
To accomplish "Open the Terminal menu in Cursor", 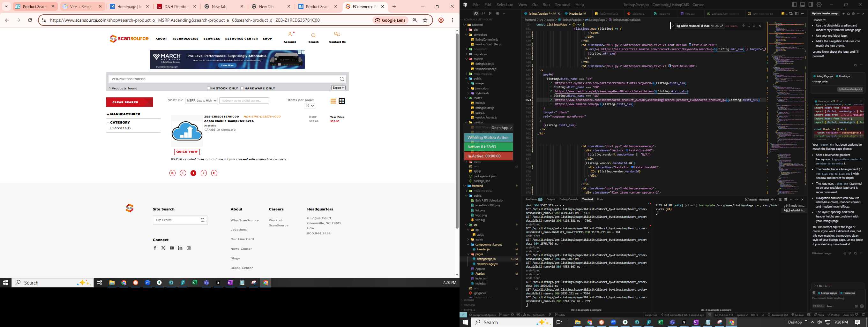I will point(562,5).
